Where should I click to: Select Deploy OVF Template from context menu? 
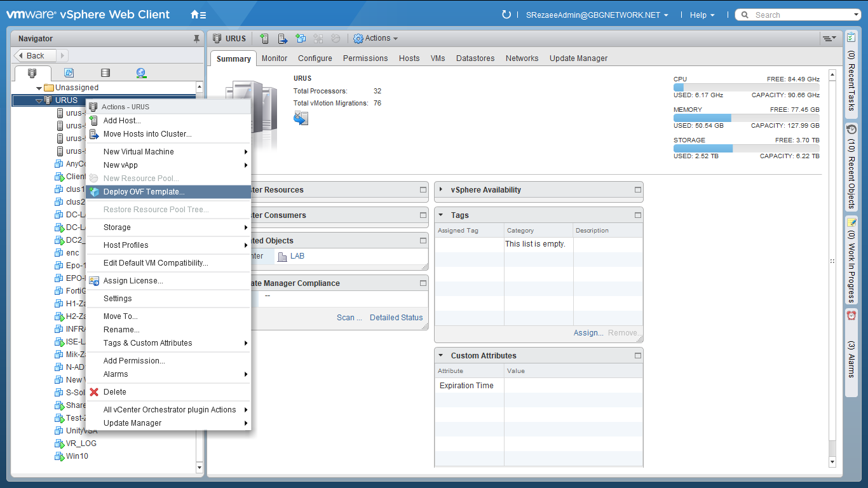click(x=144, y=192)
